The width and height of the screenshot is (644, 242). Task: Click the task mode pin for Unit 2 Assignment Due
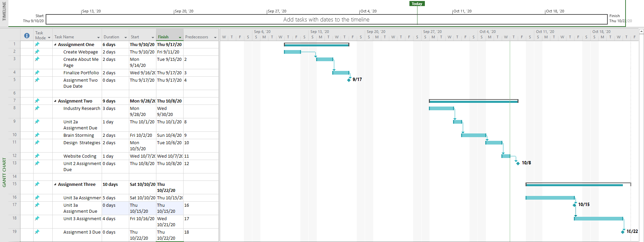point(37,163)
